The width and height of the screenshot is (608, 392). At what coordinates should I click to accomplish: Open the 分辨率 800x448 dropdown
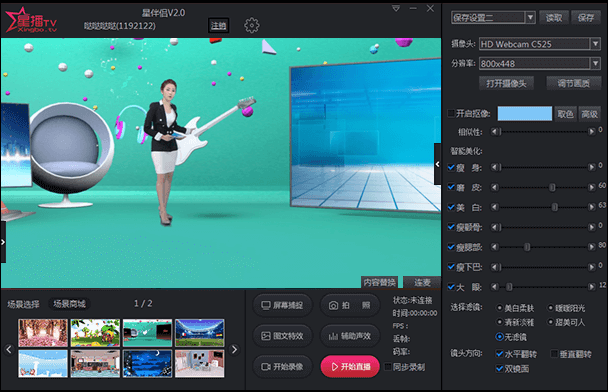point(596,63)
